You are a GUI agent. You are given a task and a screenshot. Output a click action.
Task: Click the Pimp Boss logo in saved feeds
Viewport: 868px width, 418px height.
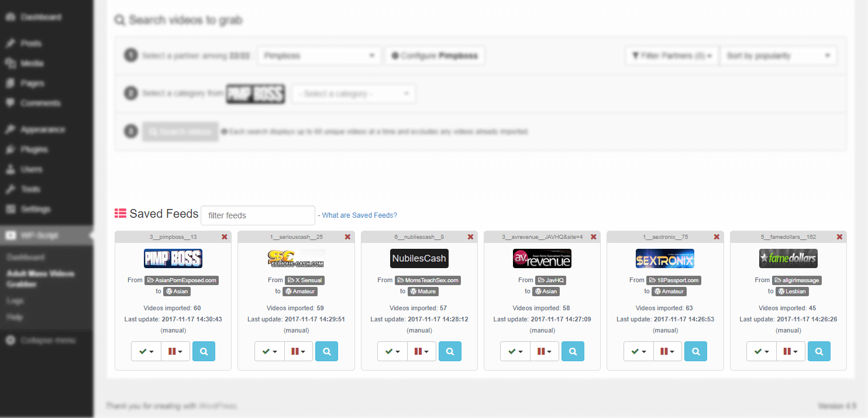[x=173, y=258]
